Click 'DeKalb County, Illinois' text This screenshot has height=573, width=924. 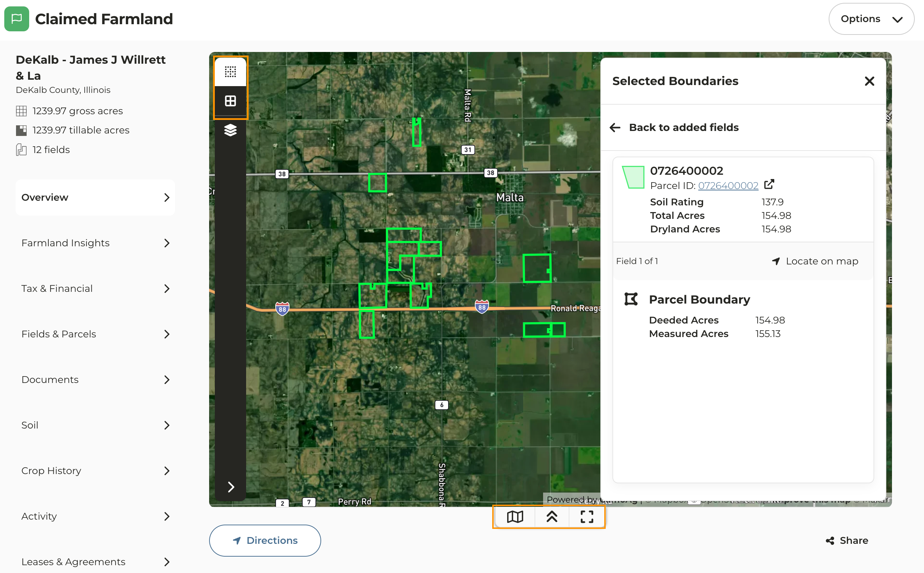click(x=63, y=90)
